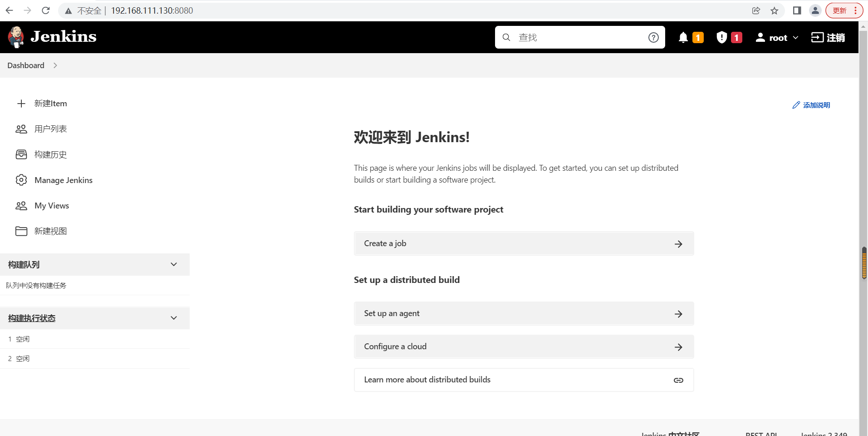This screenshot has width=868, height=436.
Task: Click the 队列中没有构建任务 text
Action: (x=36, y=286)
